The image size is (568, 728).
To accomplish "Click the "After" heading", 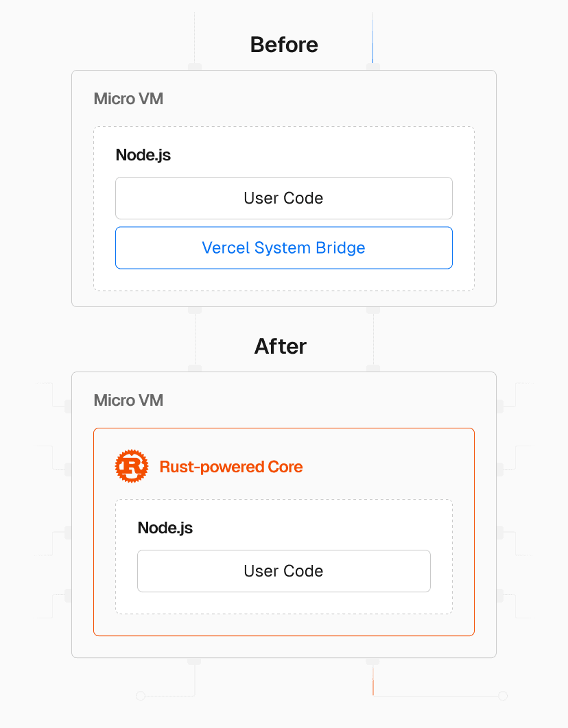I will [281, 346].
